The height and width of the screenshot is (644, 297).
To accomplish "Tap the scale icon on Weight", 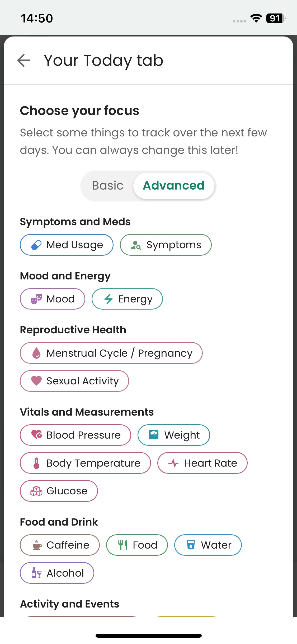I will pyautogui.click(x=154, y=435).
